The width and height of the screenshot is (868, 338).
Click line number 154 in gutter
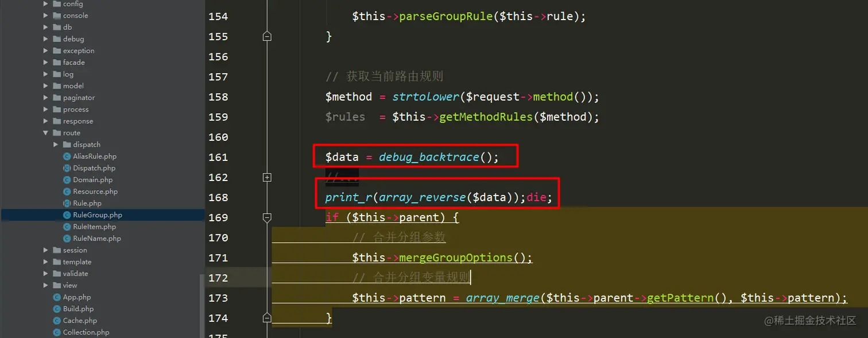click(218, 16)
